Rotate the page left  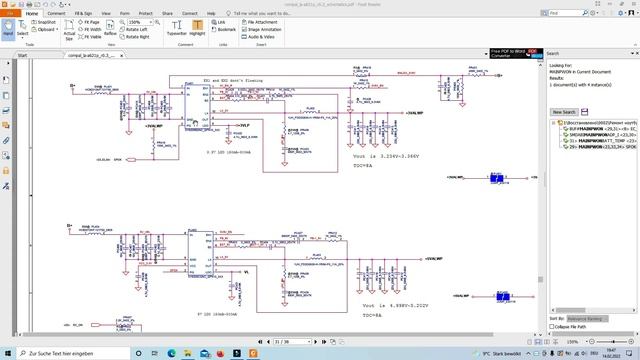[133, 29]
